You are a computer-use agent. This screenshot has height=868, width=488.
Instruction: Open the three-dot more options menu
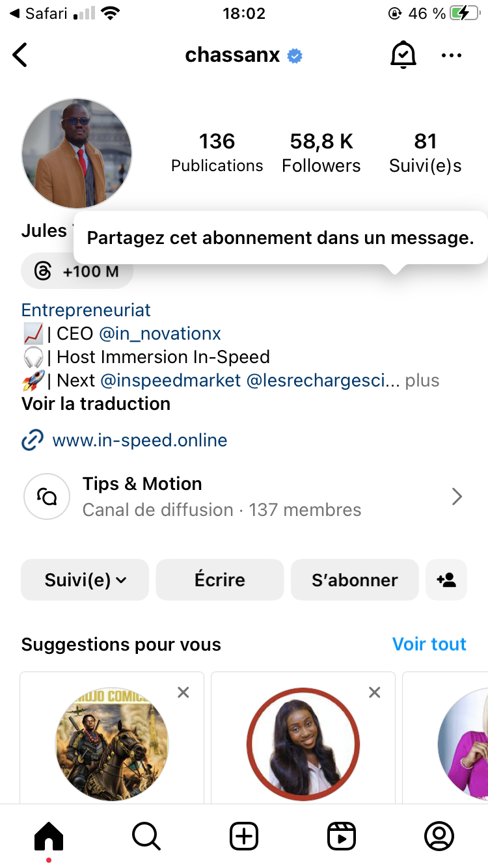click(451, 55)
